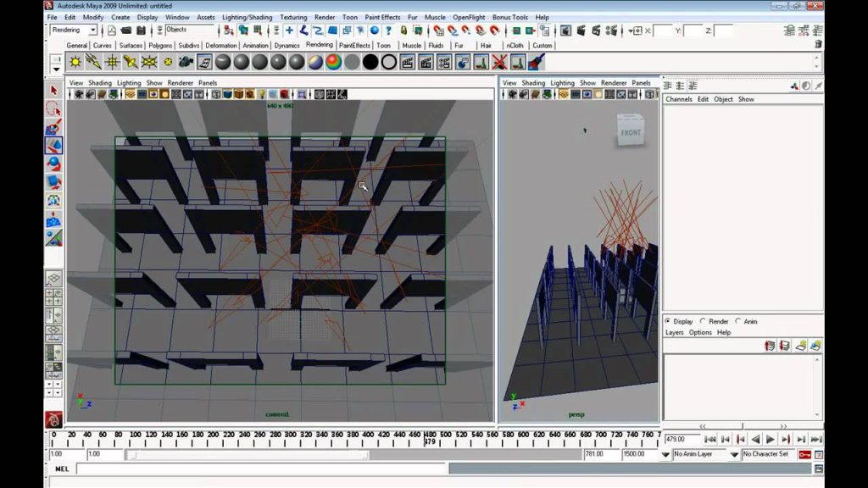Select the Scale tool in toolbox
Screen dimensions: 868x488
point(53,182)
